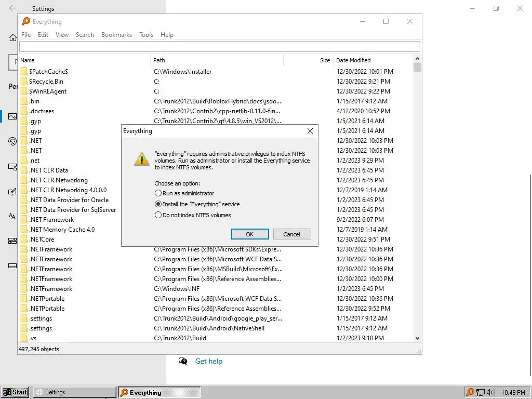Click the Everything app icon in title bar

[x=26, y=21]
